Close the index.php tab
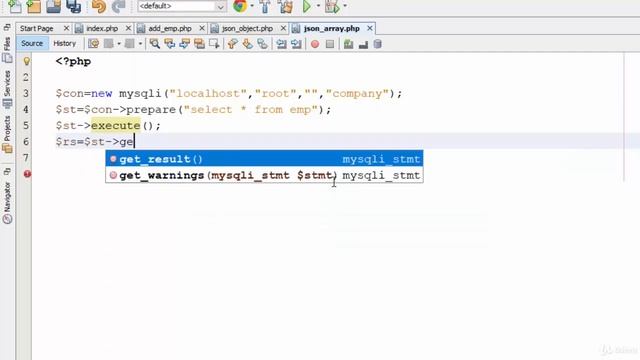 128,28
